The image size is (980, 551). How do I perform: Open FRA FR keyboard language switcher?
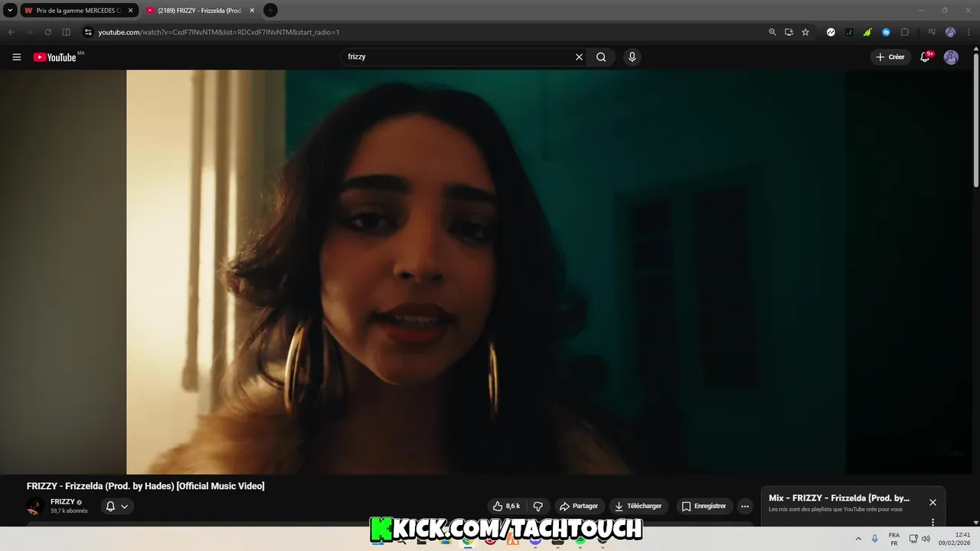click(894, 539)
